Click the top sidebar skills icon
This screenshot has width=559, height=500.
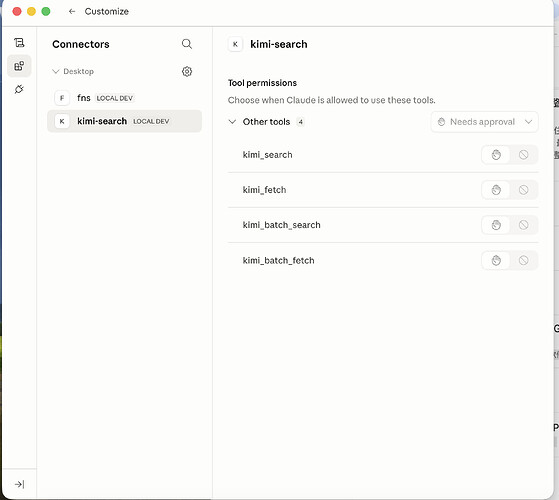19,43
